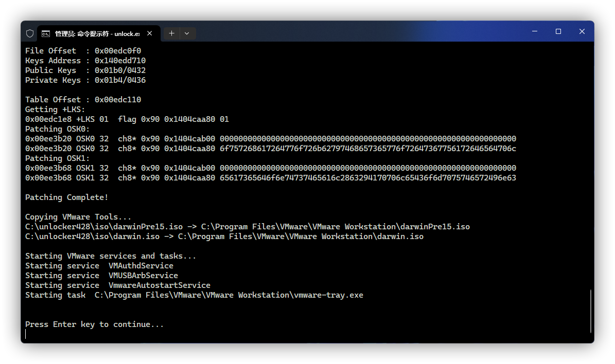This screenshot has height=364, width=615.
Task: Click the 'File Offset : 0x00edc0f0' line
Action: (x=83, y=51)
